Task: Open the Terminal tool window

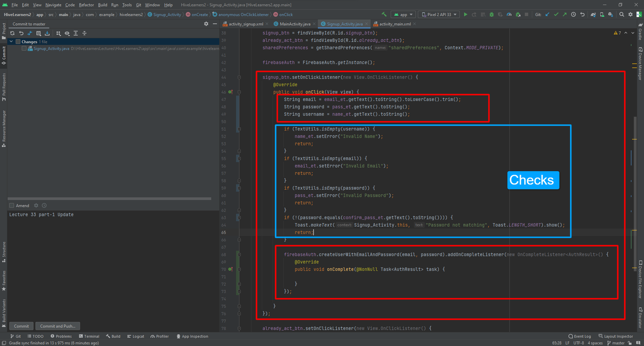Action: point(89,336)
